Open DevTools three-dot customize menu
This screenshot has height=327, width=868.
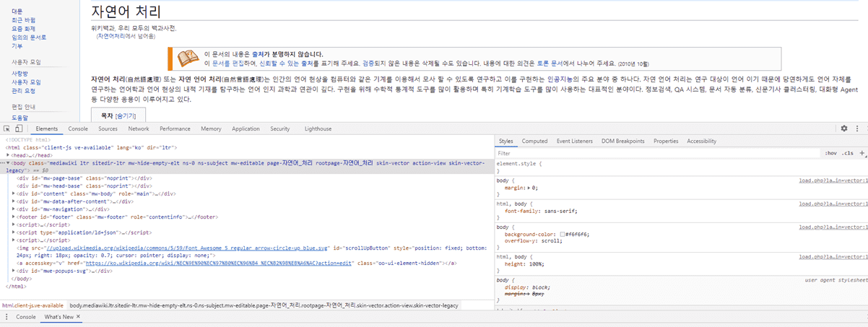click(858, 128)
